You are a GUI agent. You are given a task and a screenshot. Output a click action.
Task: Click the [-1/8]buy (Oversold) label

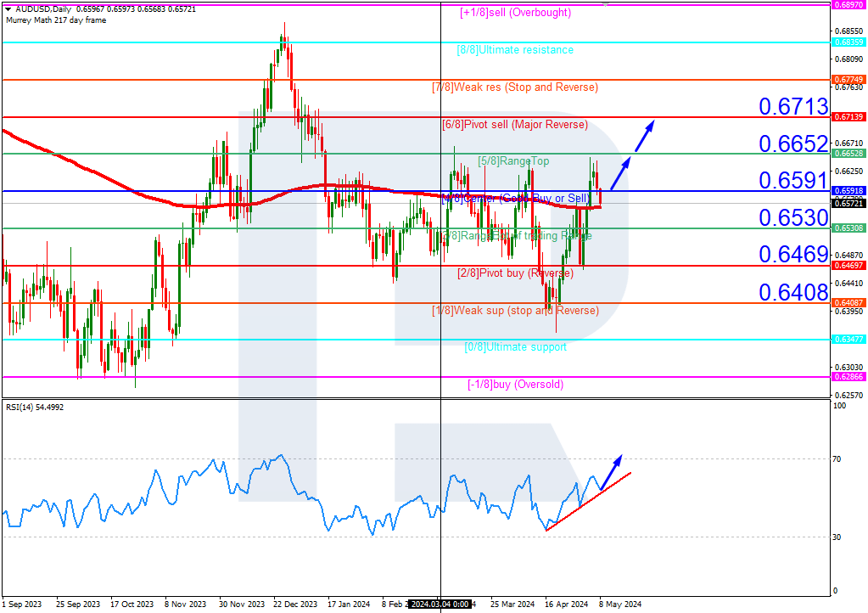click(516, 384)
